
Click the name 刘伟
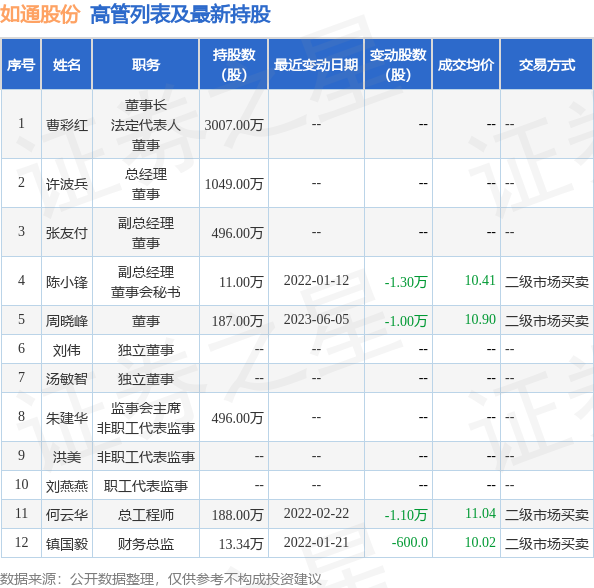point(67,350)
